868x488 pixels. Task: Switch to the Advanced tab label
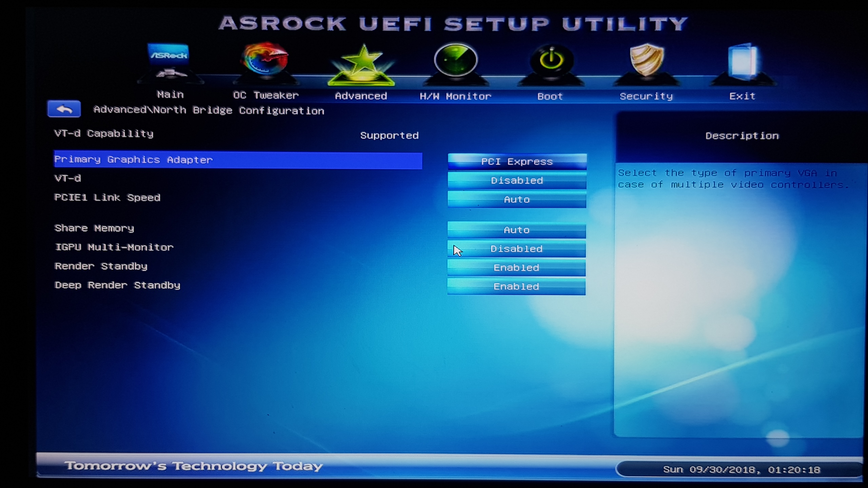point(361,96)
